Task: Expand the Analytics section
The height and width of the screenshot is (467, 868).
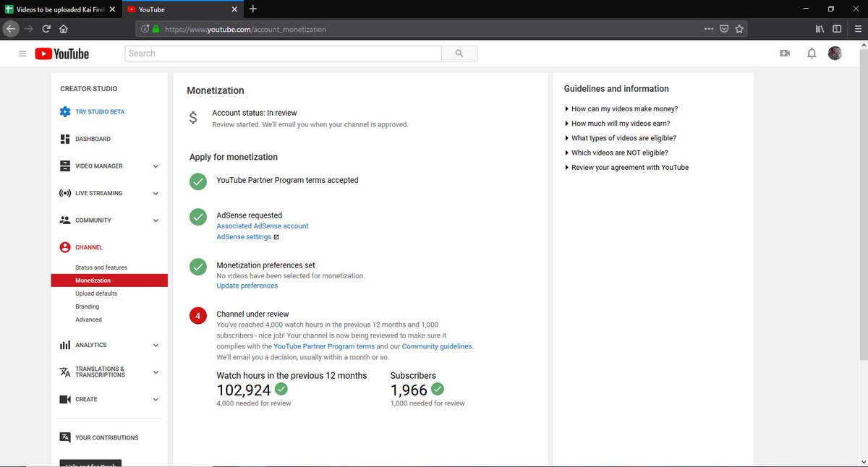Action: pyautogui.click(x=156, y=346)
